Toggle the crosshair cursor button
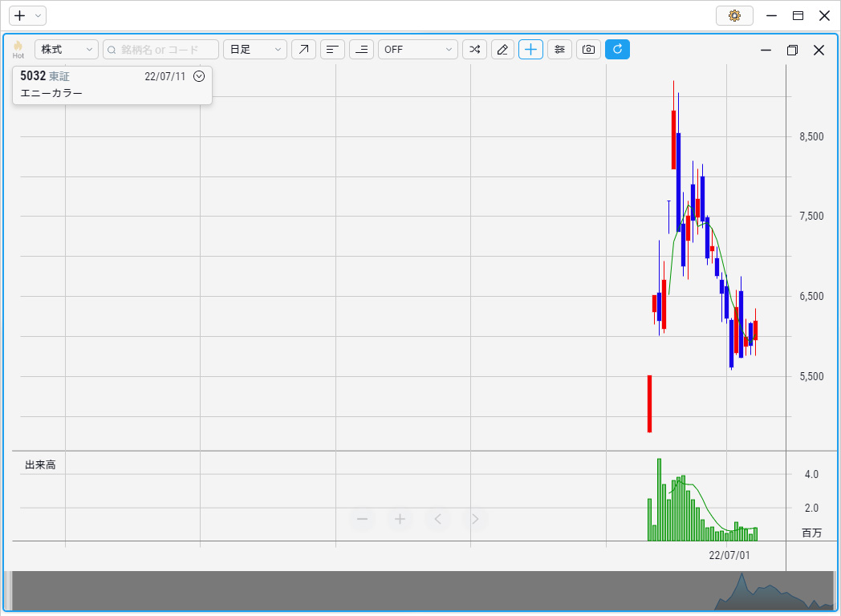Image resolution: width=841 pixels, height=616 pixels. point(530,49)
